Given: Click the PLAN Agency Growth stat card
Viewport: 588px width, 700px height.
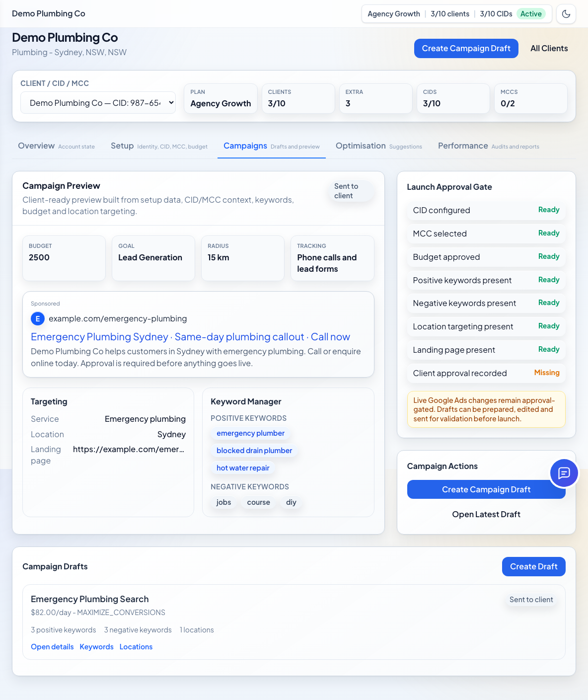Looking at the screenshot, I should tap(221, 98).
